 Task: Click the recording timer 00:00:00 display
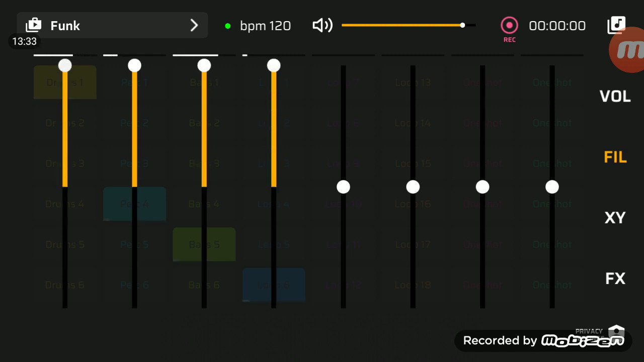click(557, 26)
